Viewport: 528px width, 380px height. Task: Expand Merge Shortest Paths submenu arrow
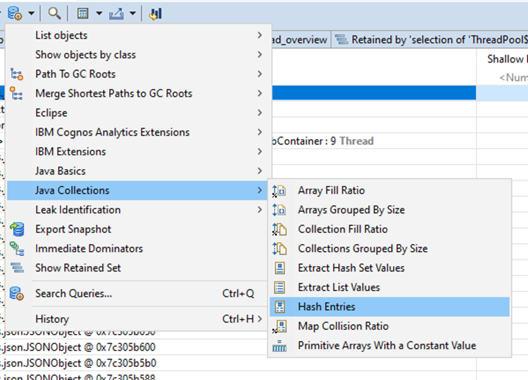(x=260, y=93)
